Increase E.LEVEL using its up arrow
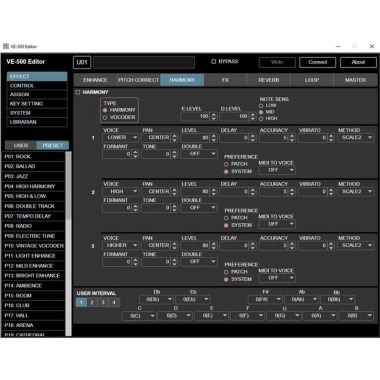The image size is (380, 380). 214,114
